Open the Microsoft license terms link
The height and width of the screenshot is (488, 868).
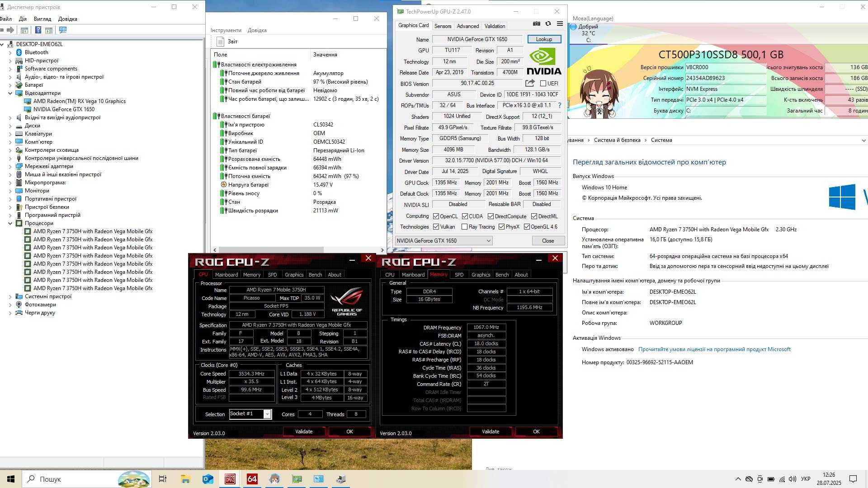tap(714, 349)
